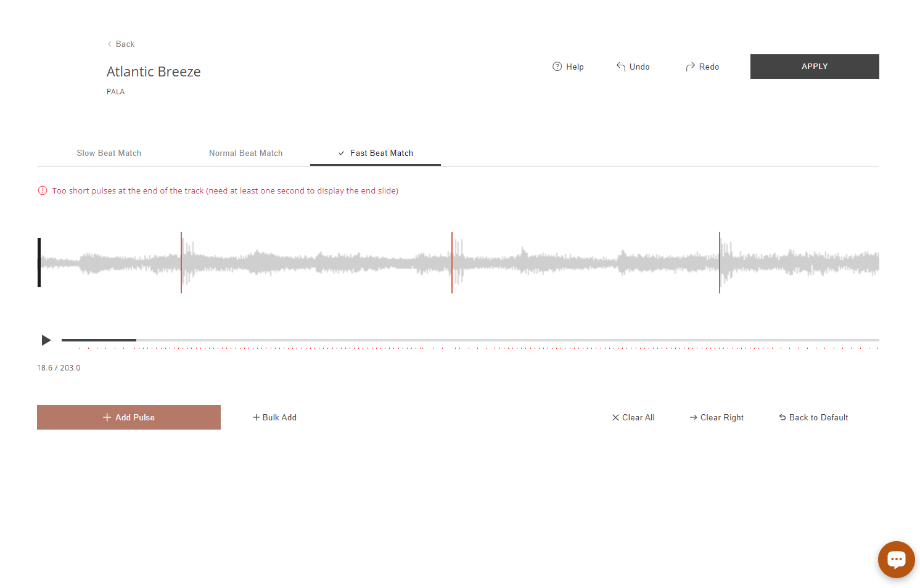The width and height of the screenshot is (920, 588).
Task: Play the Atlantic Breeze track
Action: 46,340
